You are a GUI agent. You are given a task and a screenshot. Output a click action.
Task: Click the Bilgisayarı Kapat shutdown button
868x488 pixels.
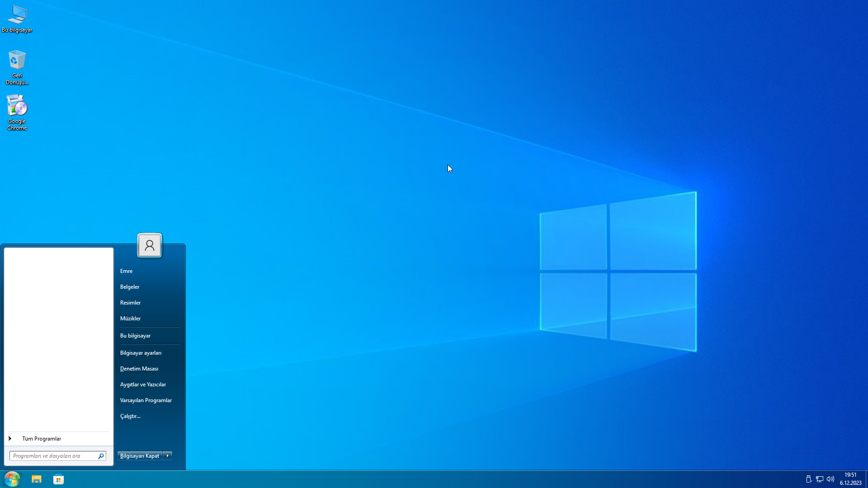point(140,456)
